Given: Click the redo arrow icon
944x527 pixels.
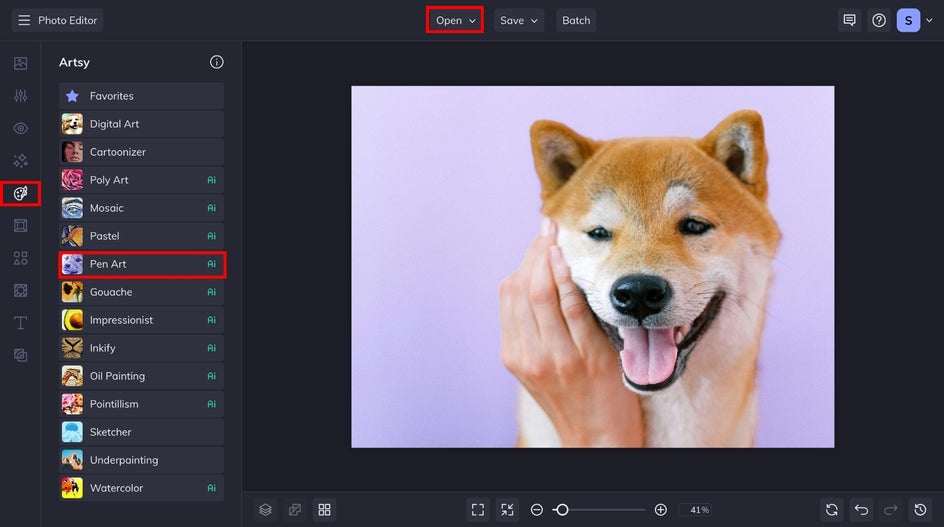Looking at the screenshot, I should pos(891,510).
